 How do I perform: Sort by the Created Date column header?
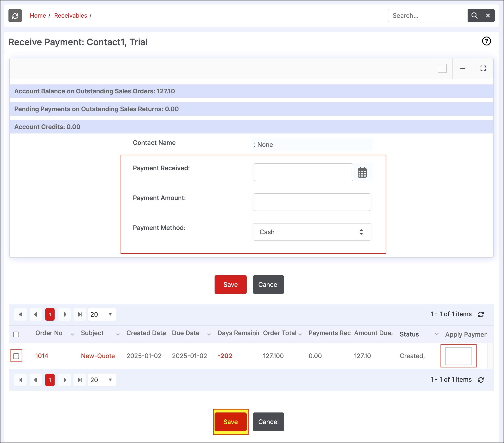point(146,333)
